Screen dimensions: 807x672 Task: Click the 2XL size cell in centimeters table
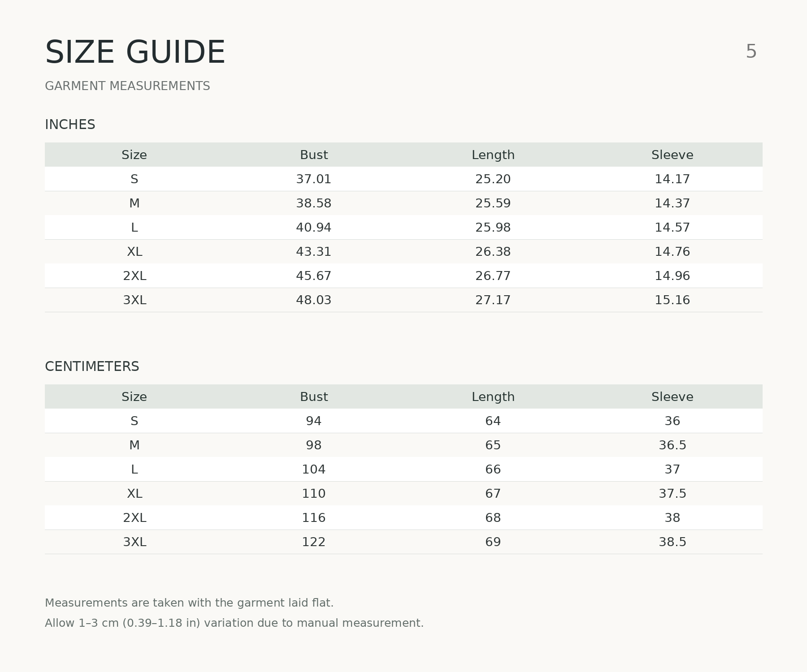coord(134,518)
